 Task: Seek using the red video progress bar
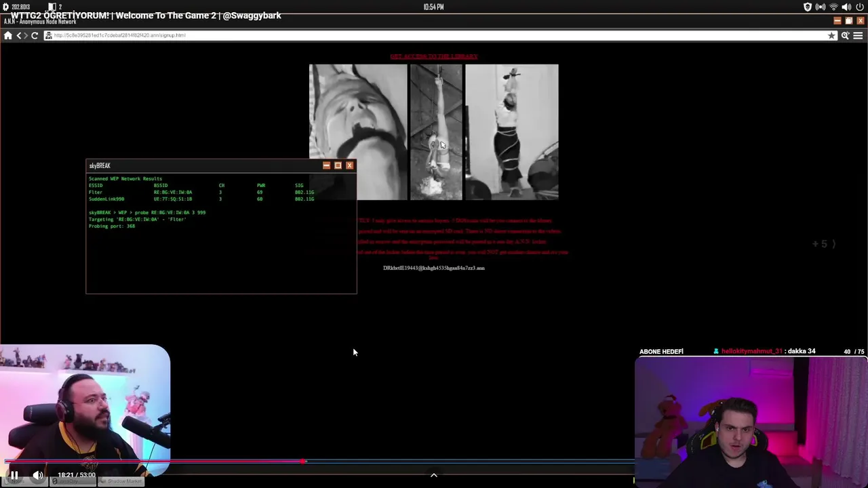point(155,462)
